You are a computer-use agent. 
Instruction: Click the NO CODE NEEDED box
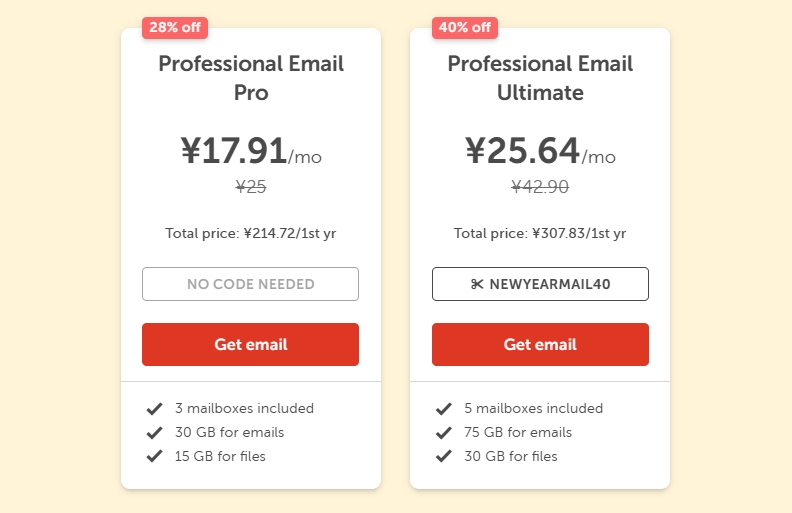coord(250,284)
